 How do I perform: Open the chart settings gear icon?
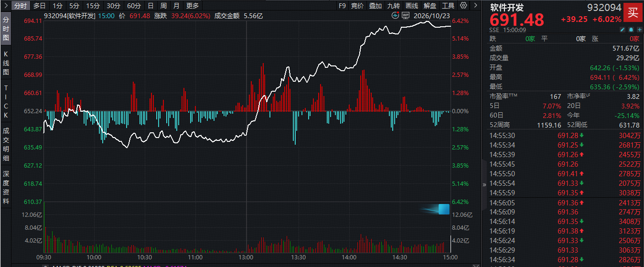coord(463,6)
